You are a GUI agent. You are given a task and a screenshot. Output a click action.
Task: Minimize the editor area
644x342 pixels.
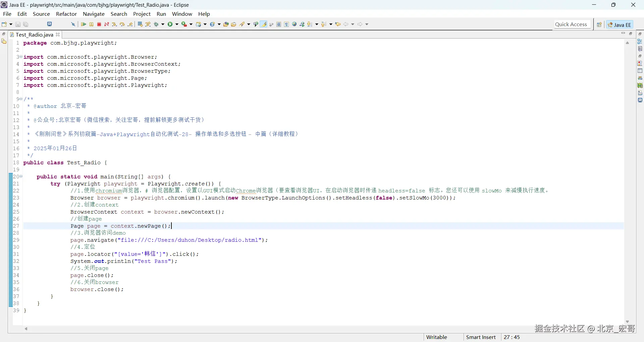pyautogui.click(x=623, y=33)
